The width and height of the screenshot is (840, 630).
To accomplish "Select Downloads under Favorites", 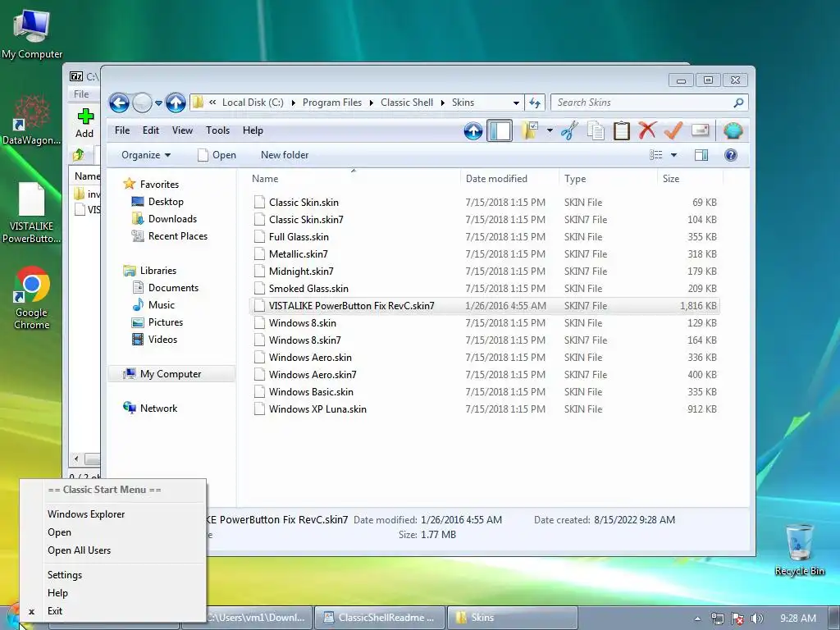I will (172, 218).
